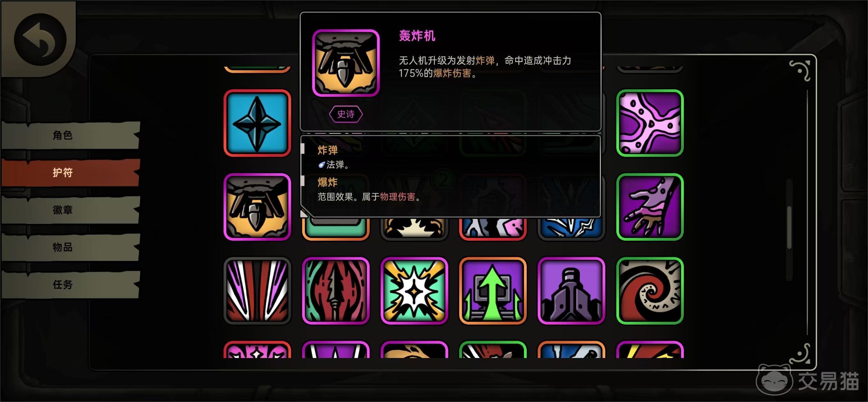This screenshot has width=868, height=402.
Task: Select the red and purple striped talisman
Action: click(257, 291)
